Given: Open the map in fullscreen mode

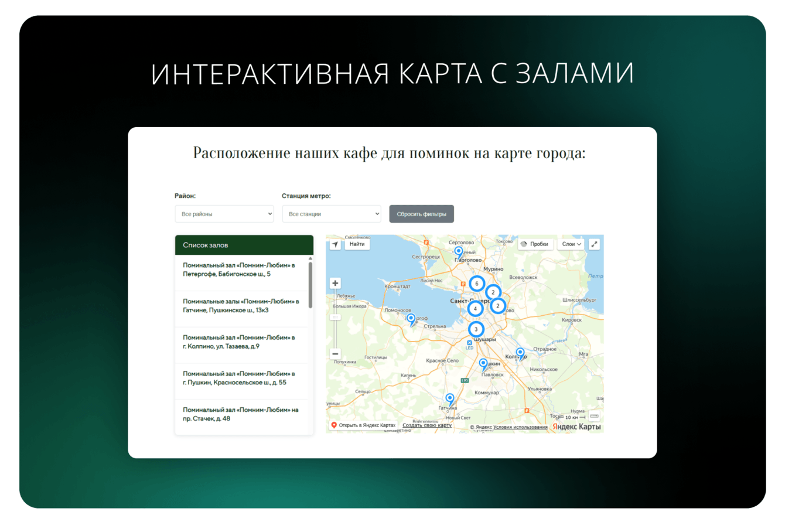Looking at the screenshot, I should pos(594,244).
